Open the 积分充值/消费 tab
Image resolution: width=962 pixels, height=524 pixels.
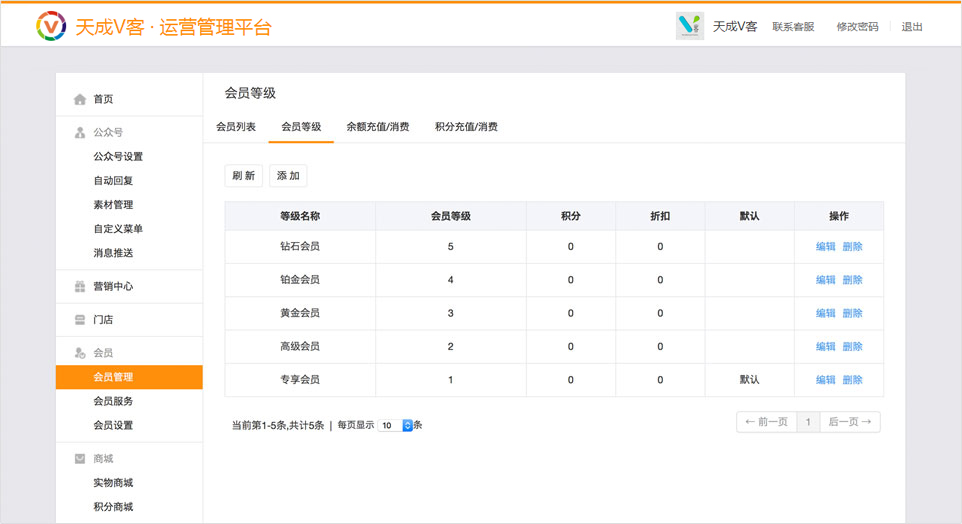[466, 127]
